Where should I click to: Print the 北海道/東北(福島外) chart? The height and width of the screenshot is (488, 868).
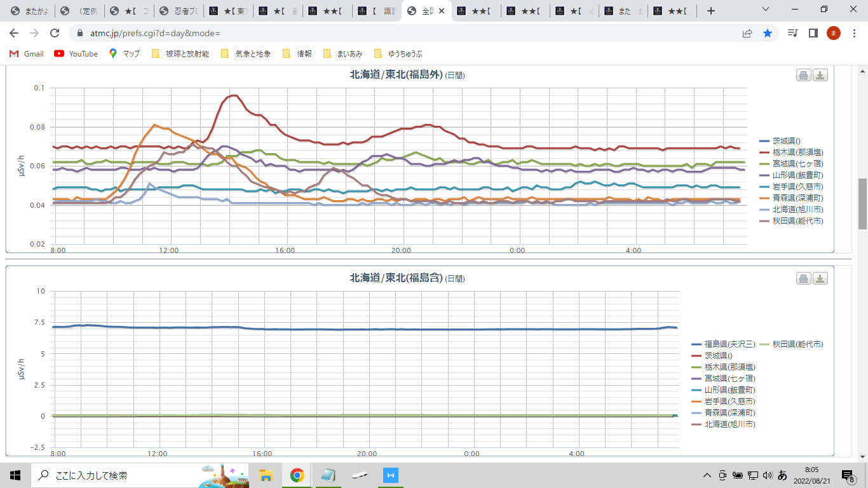pyautogui.click(x=804, y=75)
